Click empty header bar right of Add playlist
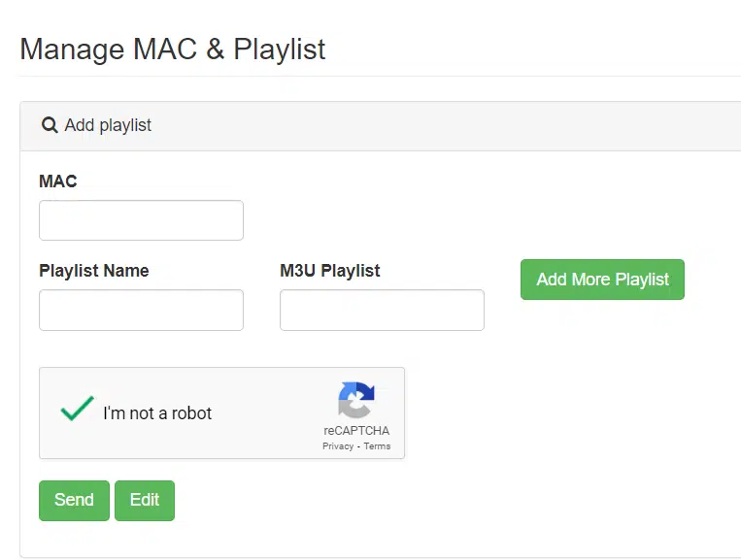The image size is (741, 560). click(x=486, y=126)
